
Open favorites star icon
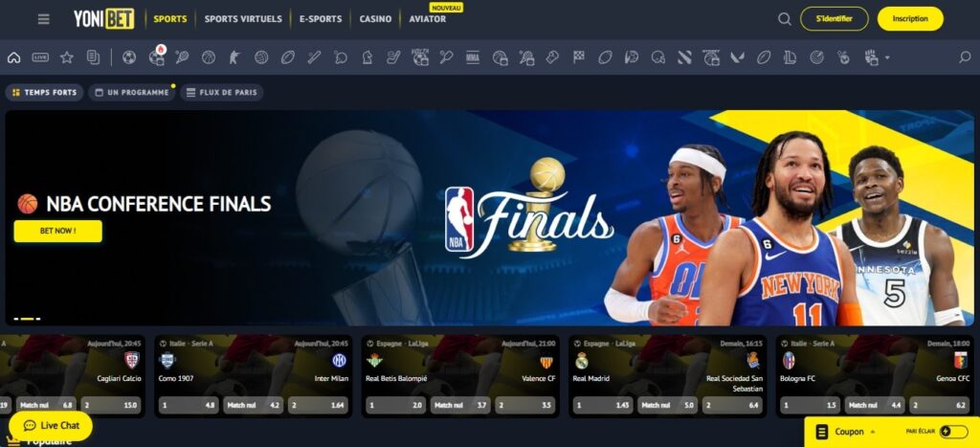point(67,57)
